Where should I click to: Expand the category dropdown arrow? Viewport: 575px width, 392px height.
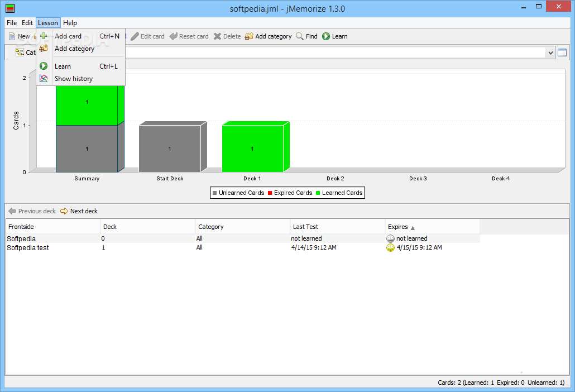coord(550,53)
